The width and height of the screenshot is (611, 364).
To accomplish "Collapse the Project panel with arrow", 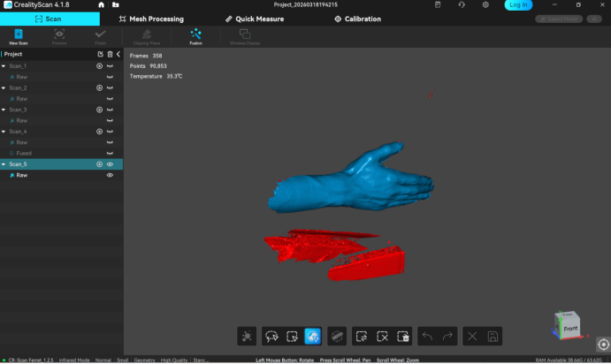I will click(118, 54).
